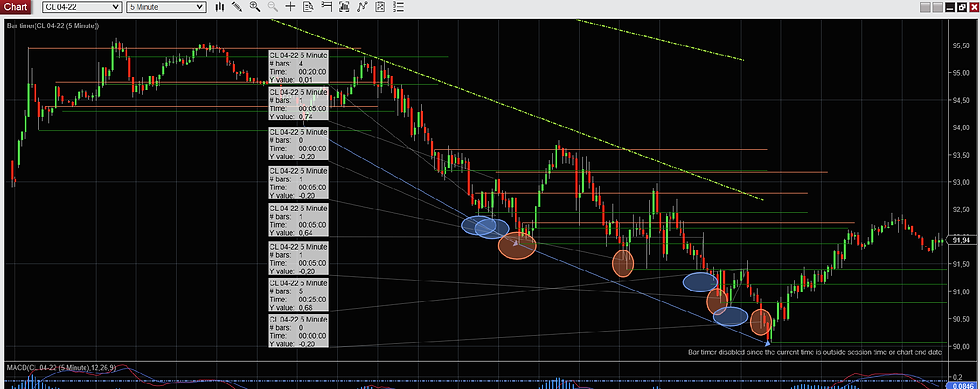The image size is (980, 389).
Task: Minimize the chart window
Action: point(949,8)
